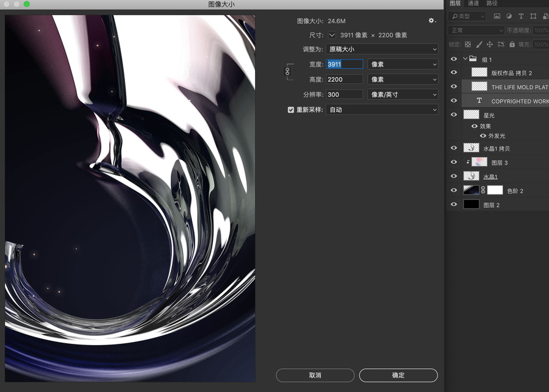Select the 版权作品 拷贝 2 layer thumbnail
Viewport: 549px width, 392px height.
479,73
